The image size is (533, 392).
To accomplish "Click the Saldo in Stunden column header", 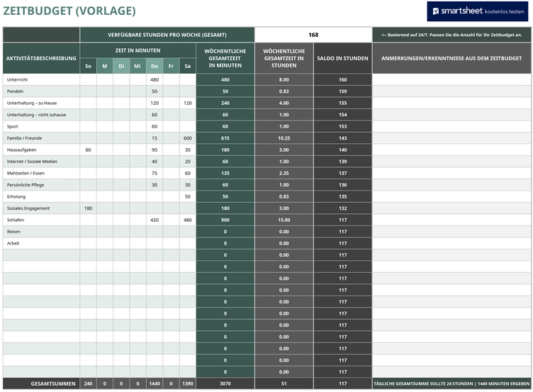I will (342, 58).
